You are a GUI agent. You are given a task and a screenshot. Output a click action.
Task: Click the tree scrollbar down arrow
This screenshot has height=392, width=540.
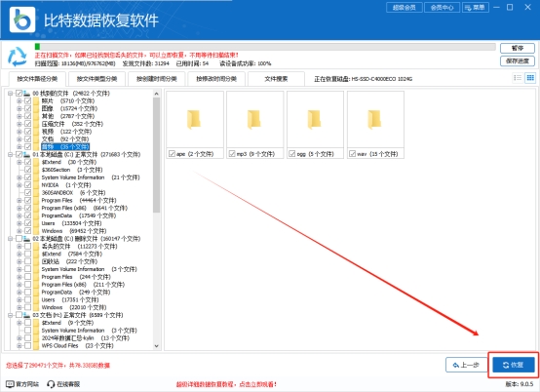click(156, 346)
